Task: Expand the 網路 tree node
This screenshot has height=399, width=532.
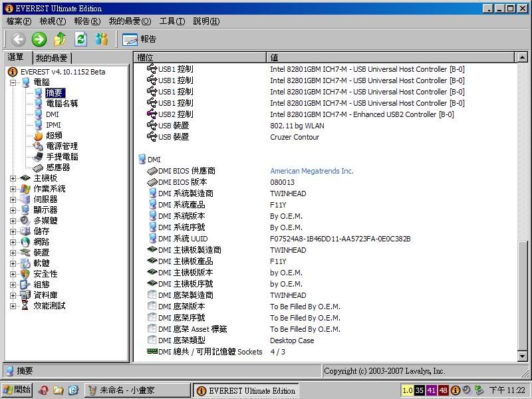Action: (13, 242)
